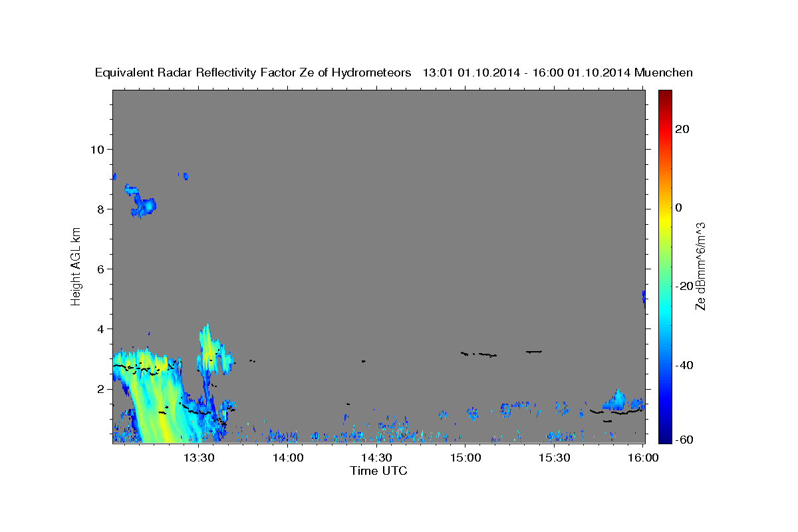Screen dimensions: 798x532
Task: Click the '14:00' time tick label
Action: click(x=287, y=458)
